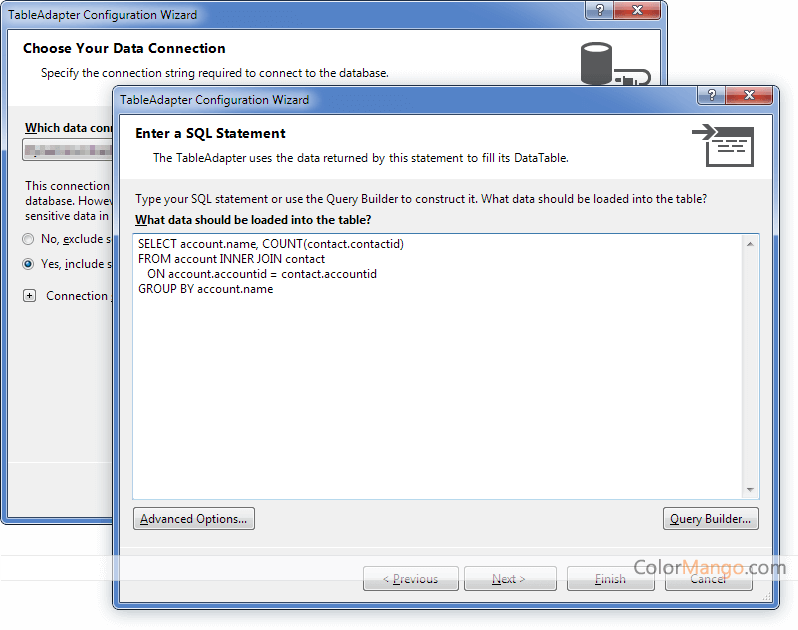Click the scroll down arrow in SQL box
This screenshot has width=798, height=630.
(750, 490)
